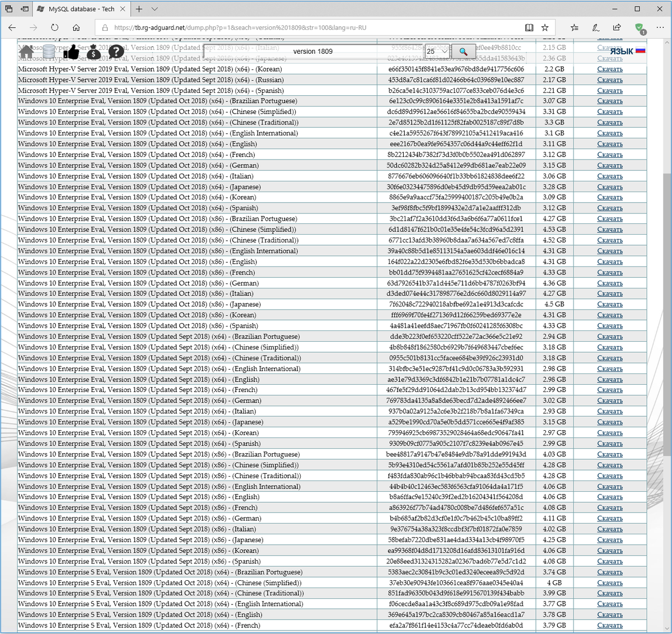Image resolution: width=672 pixels, height=634 pixels.
Task: Open the Favorites hub icon
Action: tap(575, 27)
